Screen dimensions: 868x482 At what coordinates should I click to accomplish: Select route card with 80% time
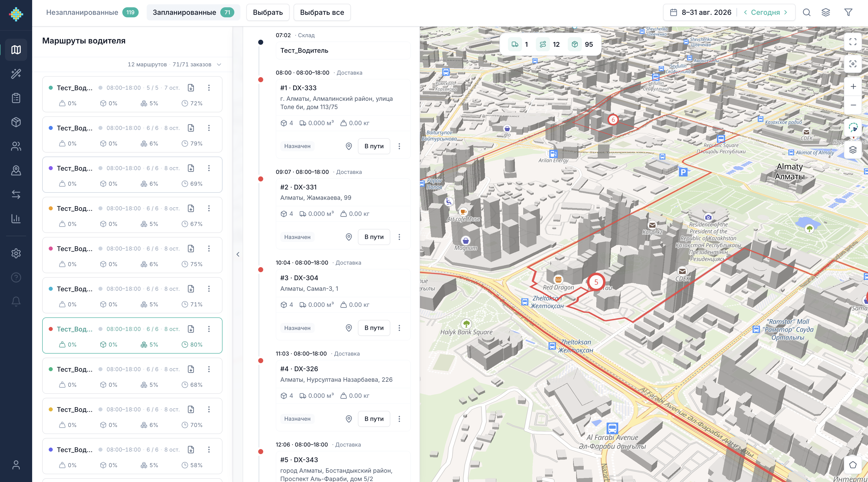click(x=132, y=336)
